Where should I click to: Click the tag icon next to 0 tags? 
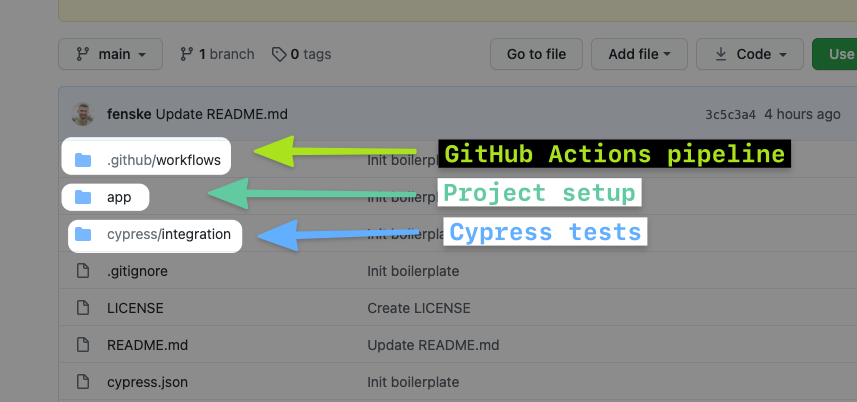[279, 54]
